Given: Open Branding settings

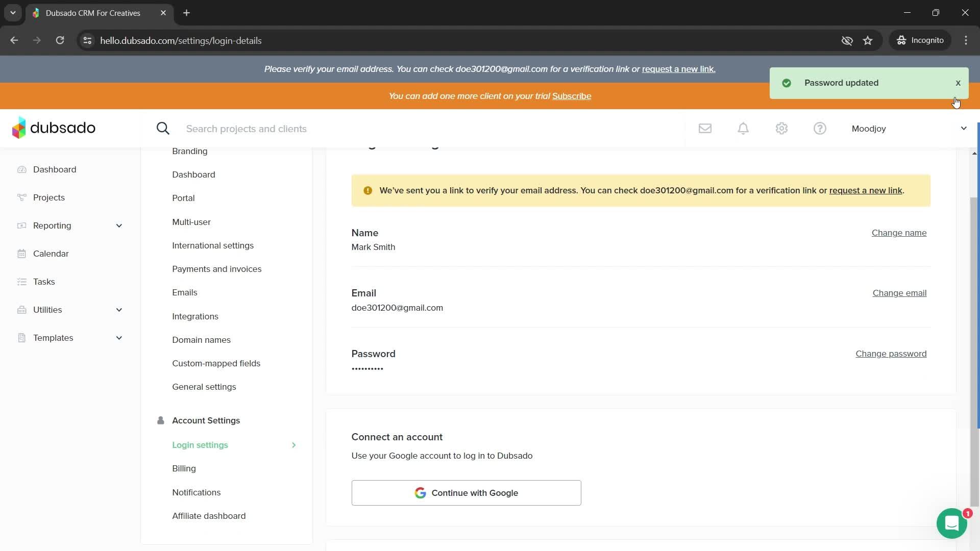Looking at the screenshot, I should (189, 151).
